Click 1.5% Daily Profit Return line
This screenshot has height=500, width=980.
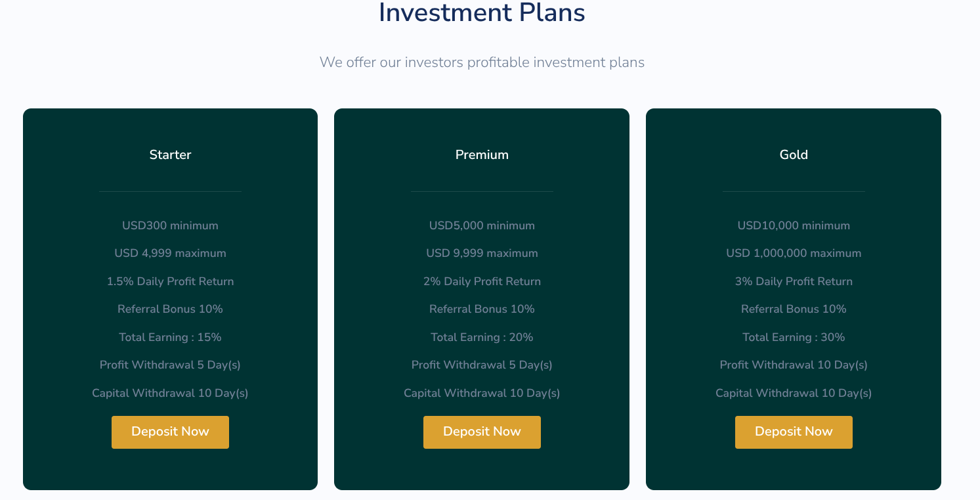point(170,282)
